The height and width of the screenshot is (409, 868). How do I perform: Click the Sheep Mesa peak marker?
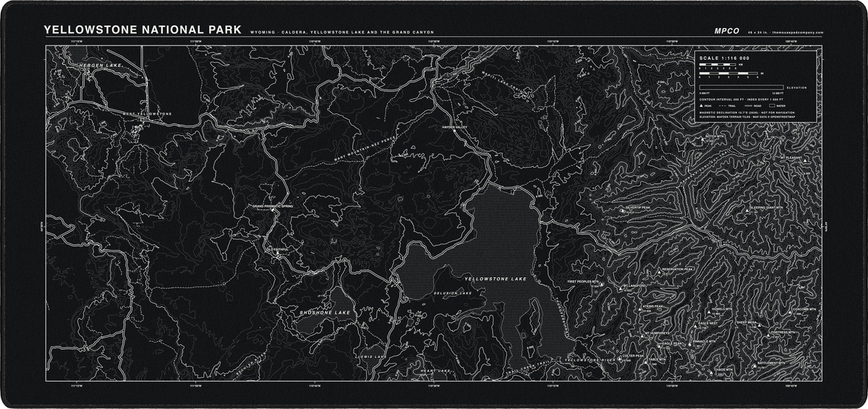click(759, 325)
